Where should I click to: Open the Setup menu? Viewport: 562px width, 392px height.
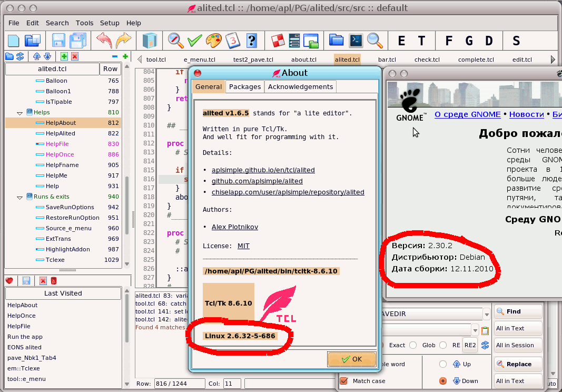[110, 23]
